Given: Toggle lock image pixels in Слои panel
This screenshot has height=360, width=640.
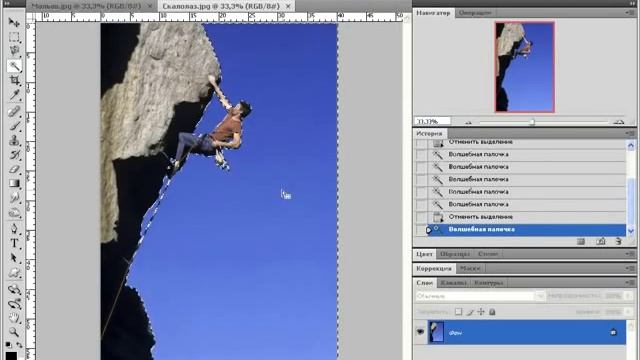Looking at the screenshot, I should [x=470, y=312].
